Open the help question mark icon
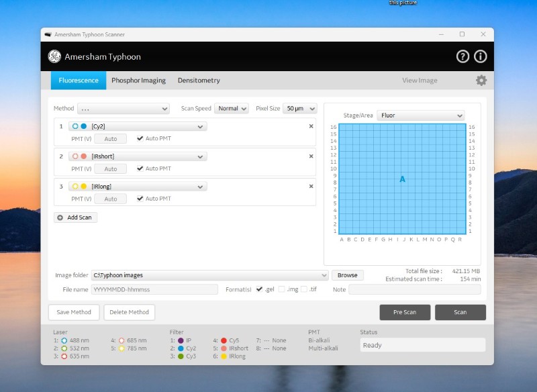This screenshot has width=537, height=392. click(462, 56)
